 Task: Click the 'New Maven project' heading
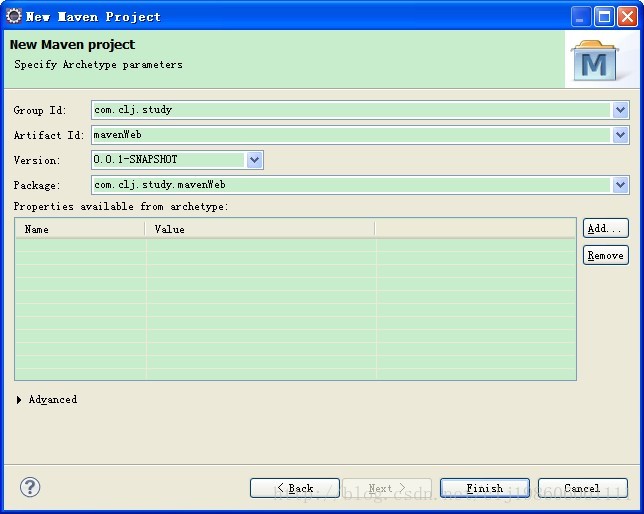(72, 44)
